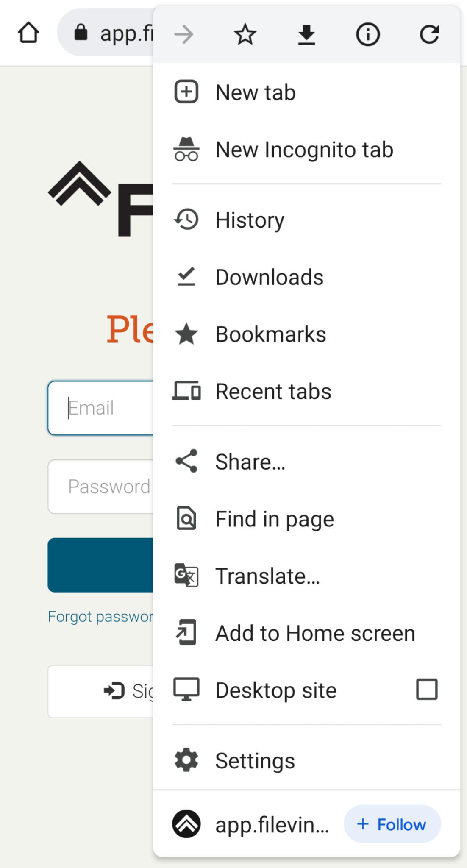Focus the Password input field
This screenshot has height=868, width=467.
pyautogui.click(x=102, y=487)
